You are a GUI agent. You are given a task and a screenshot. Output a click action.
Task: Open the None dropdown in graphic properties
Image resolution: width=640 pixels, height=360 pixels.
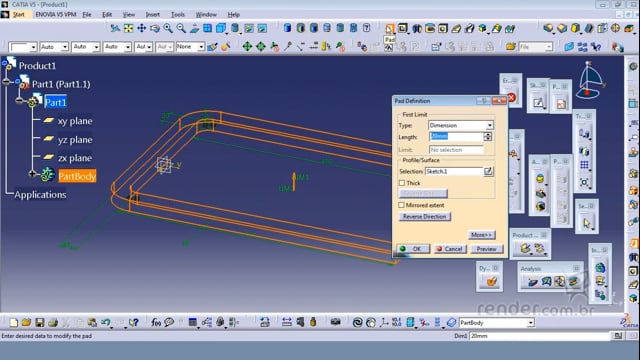[201, 47]
